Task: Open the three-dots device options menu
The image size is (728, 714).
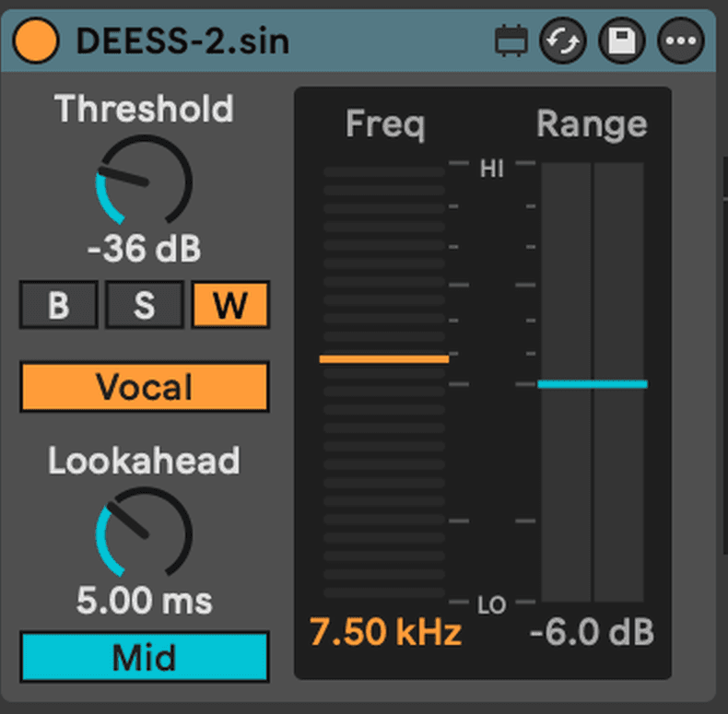Action: tap(681, 41)
